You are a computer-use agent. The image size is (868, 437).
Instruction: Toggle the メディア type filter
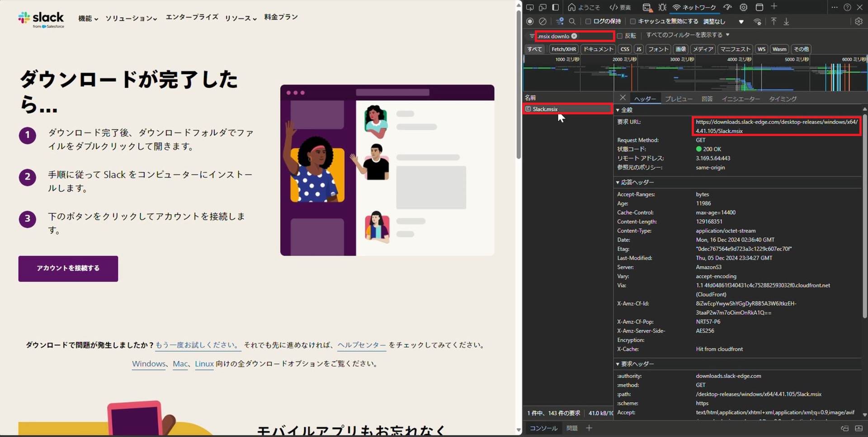coord(703,49)
